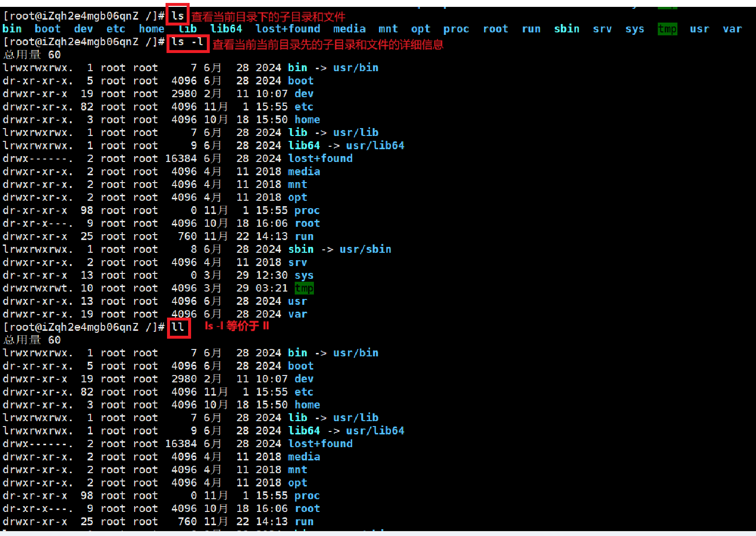This screenshot has height=536, width=756.
Task: Click "var" in the plain ls output row
Action: pos(732,29)
